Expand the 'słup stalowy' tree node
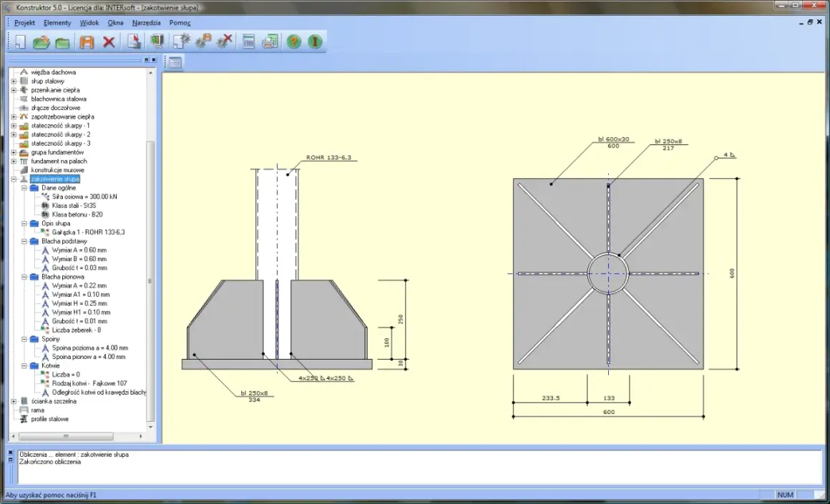 [x=14, y=81]
